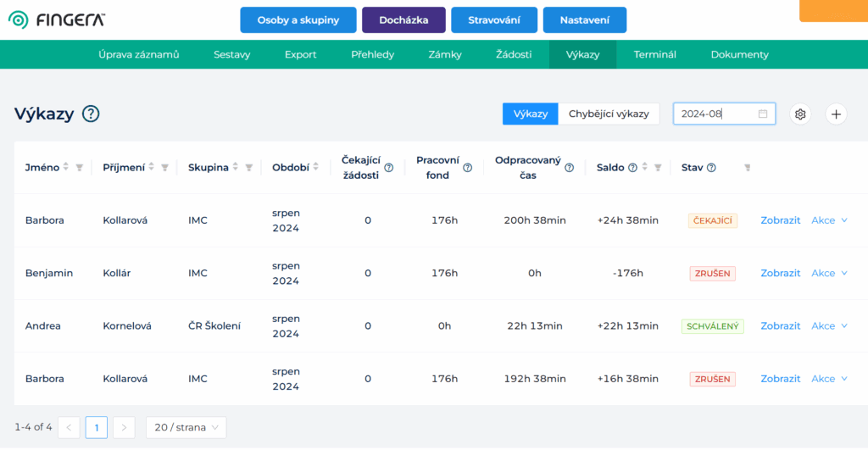Open Osoby a skupiny section
This screenshot has width=868, height=450.
click(x=298, y=20)
